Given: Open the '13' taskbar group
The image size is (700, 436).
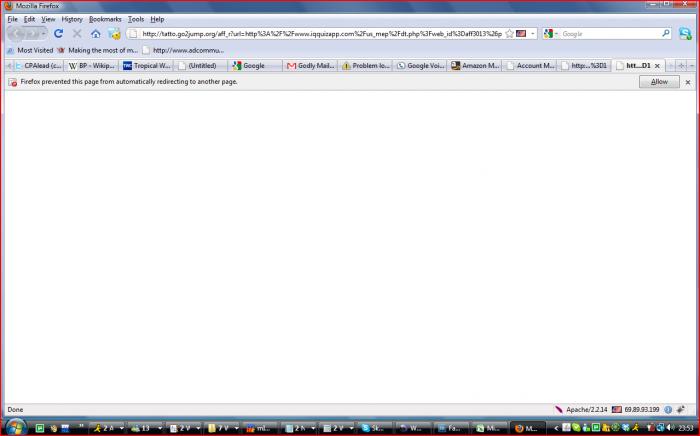Looking at the screenshot, I should click(x=146, y=428).
